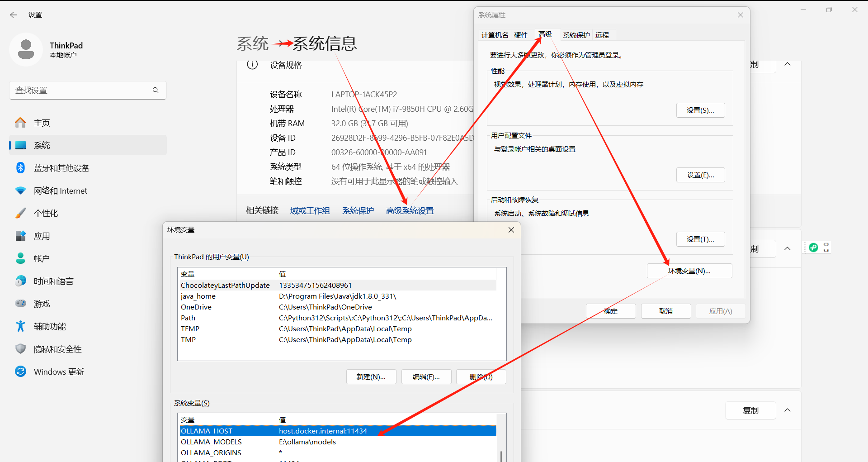Viewport: 868px width, 462px height.
Task: Open 主页 home in Settings sidebar
Action: coord(88,123)
